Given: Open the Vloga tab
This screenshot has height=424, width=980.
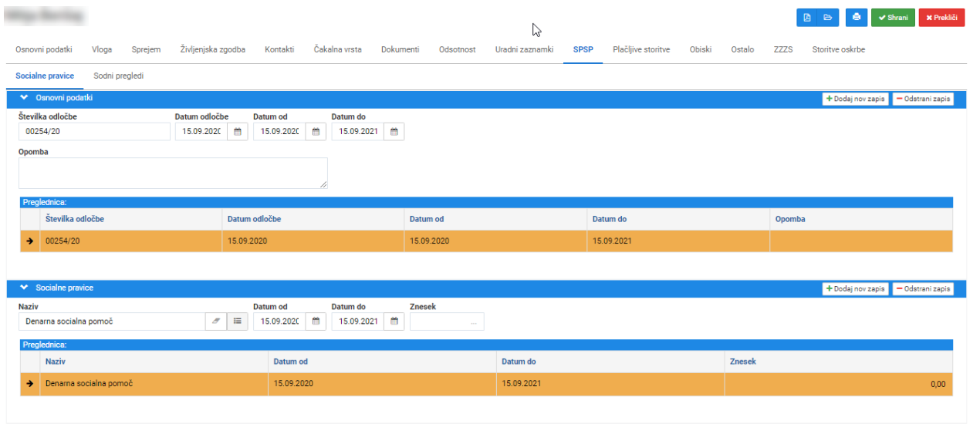Looking at the screenshot, I should (x=102, y=49).
